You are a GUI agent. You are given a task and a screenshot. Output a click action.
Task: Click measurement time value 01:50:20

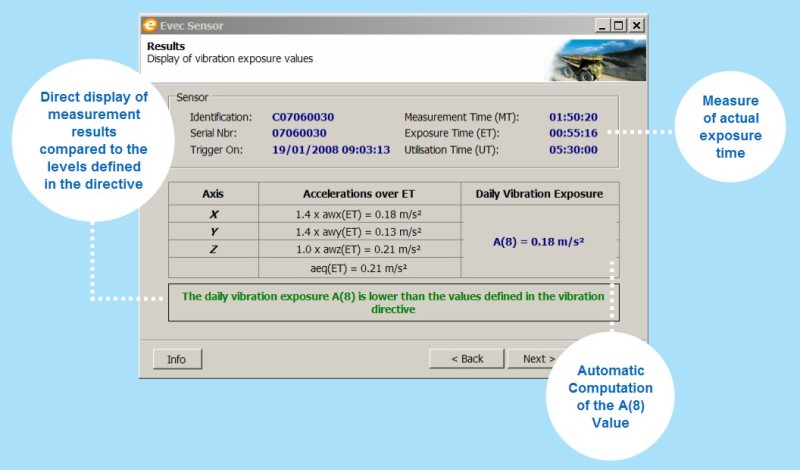point(573,117)
